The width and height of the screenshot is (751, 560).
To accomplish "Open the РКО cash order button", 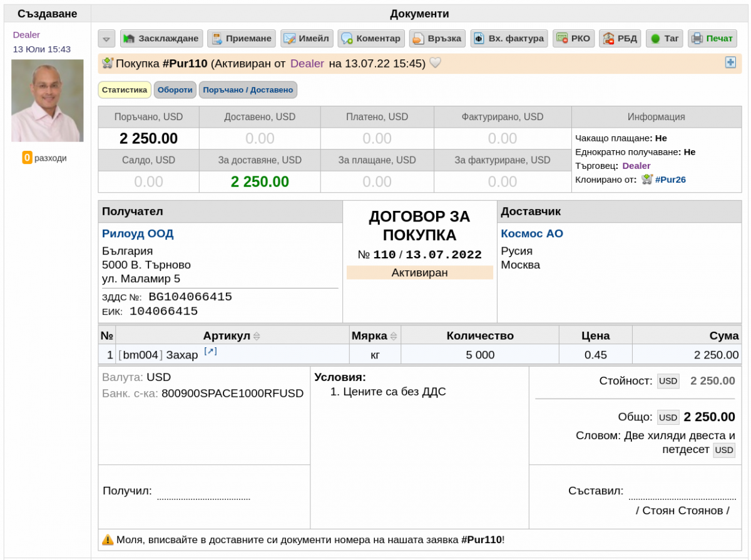I will (x=573, y=38).
